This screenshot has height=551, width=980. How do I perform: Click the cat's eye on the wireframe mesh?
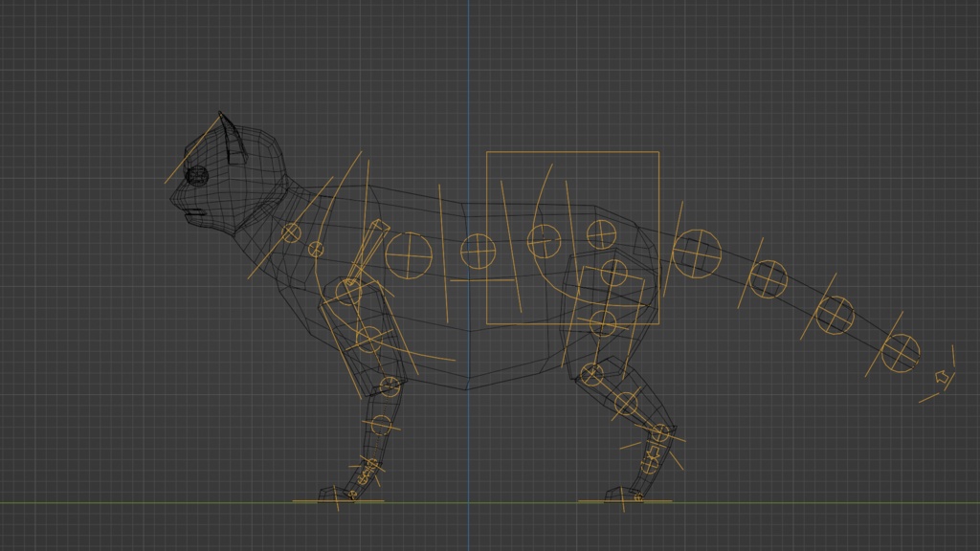click(198, 174)
